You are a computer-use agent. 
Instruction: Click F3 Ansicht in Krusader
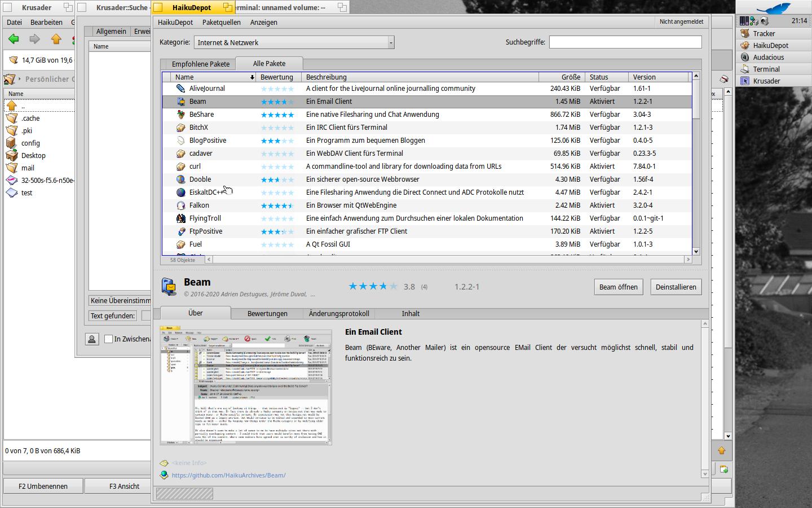pyautogui.click(x=125, y=486)
